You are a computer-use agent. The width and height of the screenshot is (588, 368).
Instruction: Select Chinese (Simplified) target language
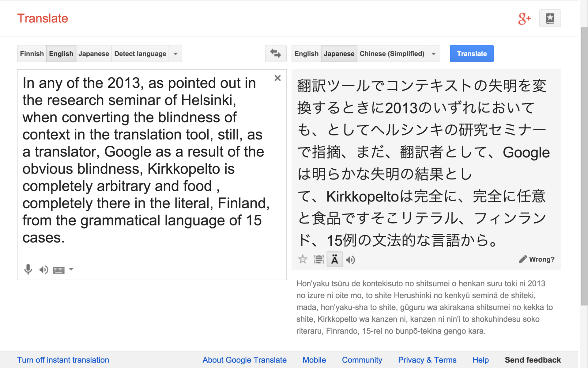click(392, 54)
